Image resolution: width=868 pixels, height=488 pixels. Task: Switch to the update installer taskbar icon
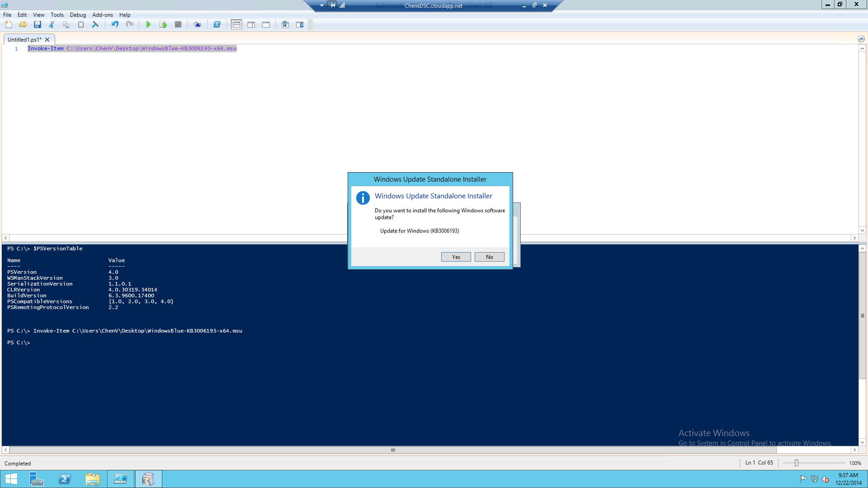coord(148,479)
